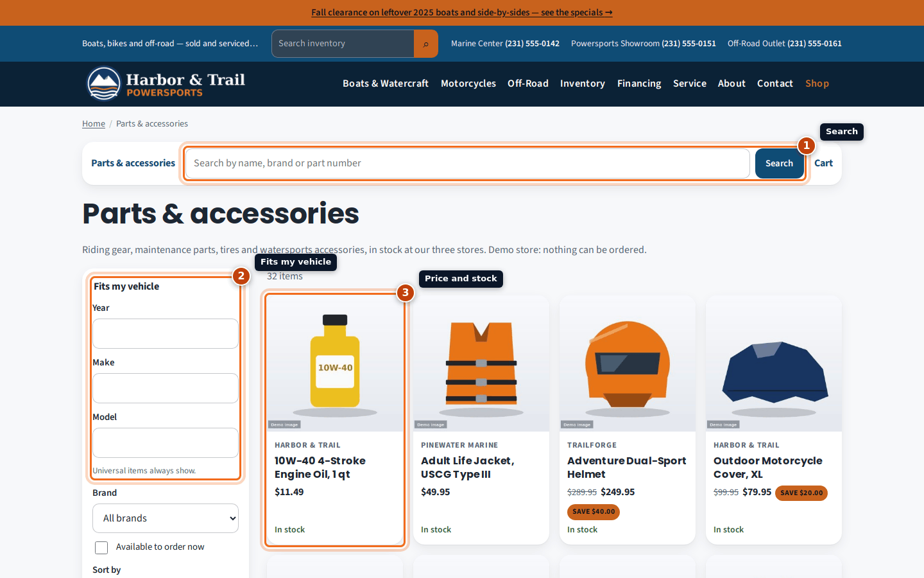The width and height of the screenshot is (924, 578).
Task: Open the Cart link
Action: 823,163
